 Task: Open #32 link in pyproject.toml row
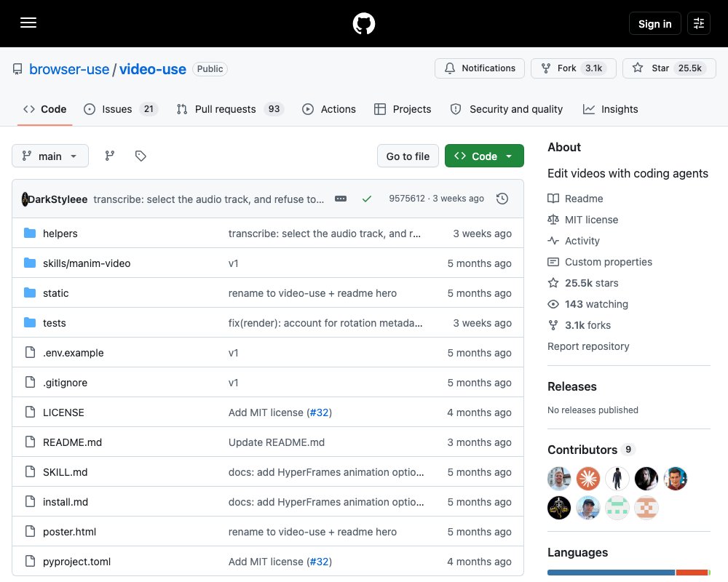319,562
